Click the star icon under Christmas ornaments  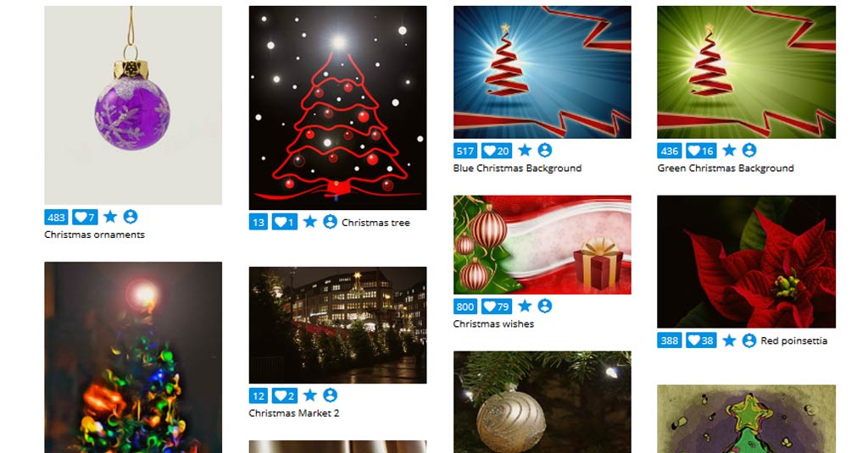pos(110,217)
